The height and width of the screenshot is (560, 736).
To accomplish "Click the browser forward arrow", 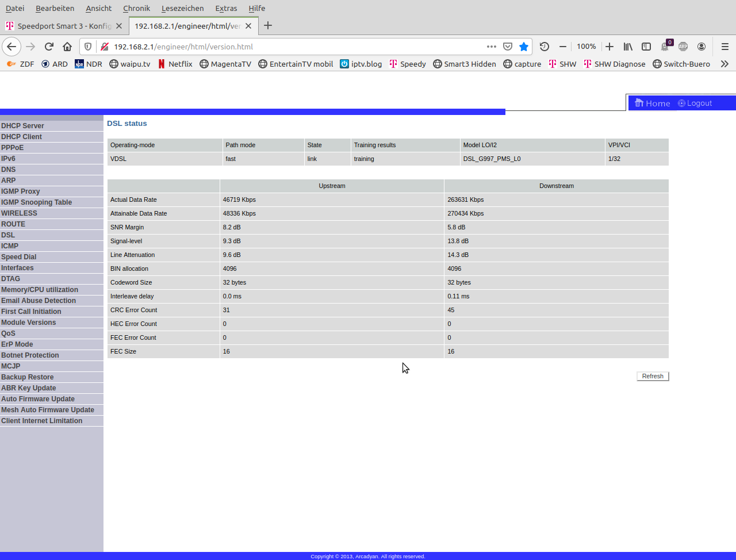I will 30,47.
